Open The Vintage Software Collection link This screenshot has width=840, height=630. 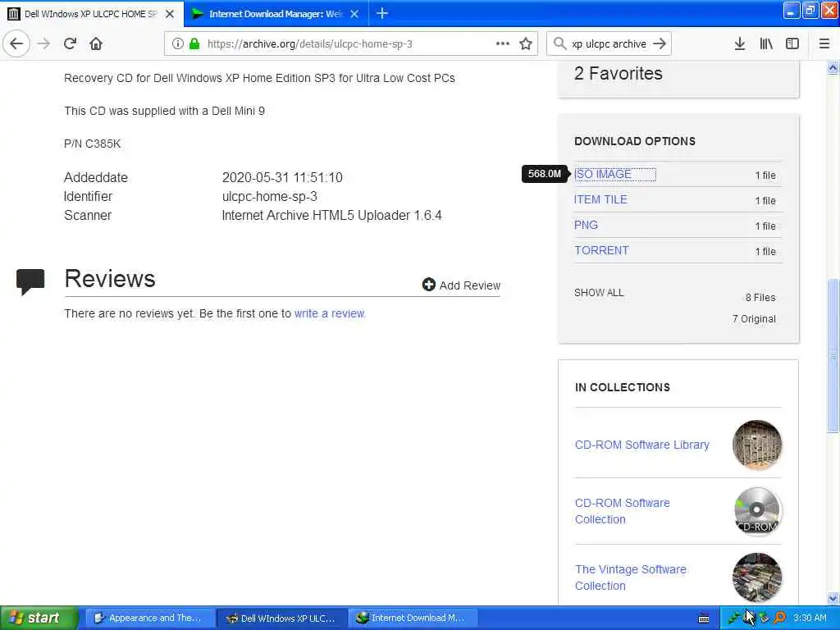(x=631, y=577)
